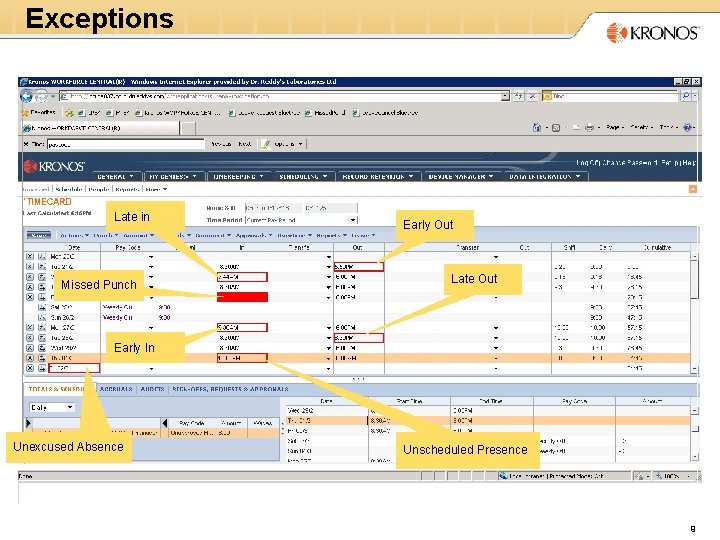The height and width of the screenshot is (540, 720).
Task: Click schedule table scrollbar down arrow
Action: coord(695,457)
